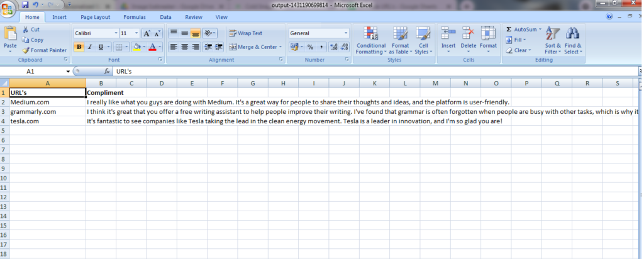Open the Office Button menu
Screen dimensions: 644x259
pyautogui.click(x=9, y=9)
